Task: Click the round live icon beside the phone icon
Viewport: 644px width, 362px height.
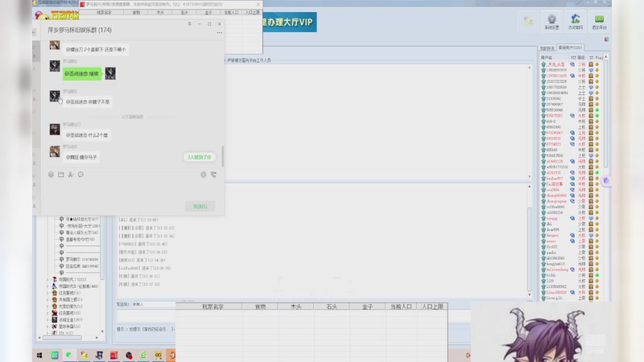Action: (x=204, y=175)
